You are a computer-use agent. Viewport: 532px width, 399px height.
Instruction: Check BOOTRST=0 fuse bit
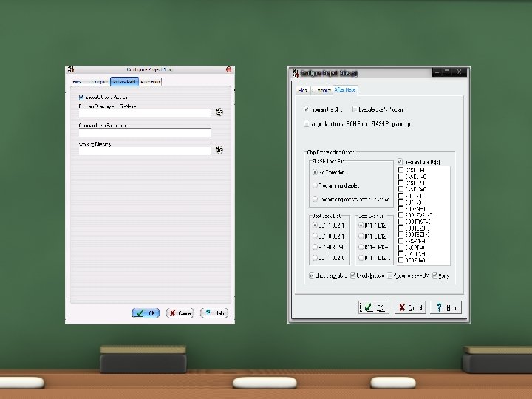point(400,222)
